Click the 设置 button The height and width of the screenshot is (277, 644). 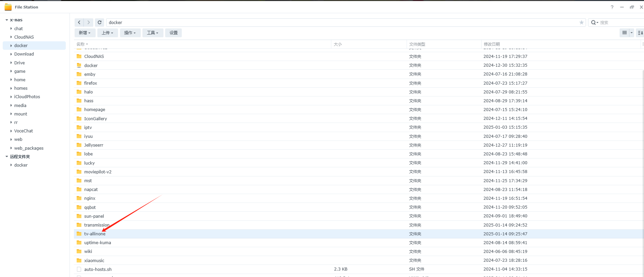[173, 33]
